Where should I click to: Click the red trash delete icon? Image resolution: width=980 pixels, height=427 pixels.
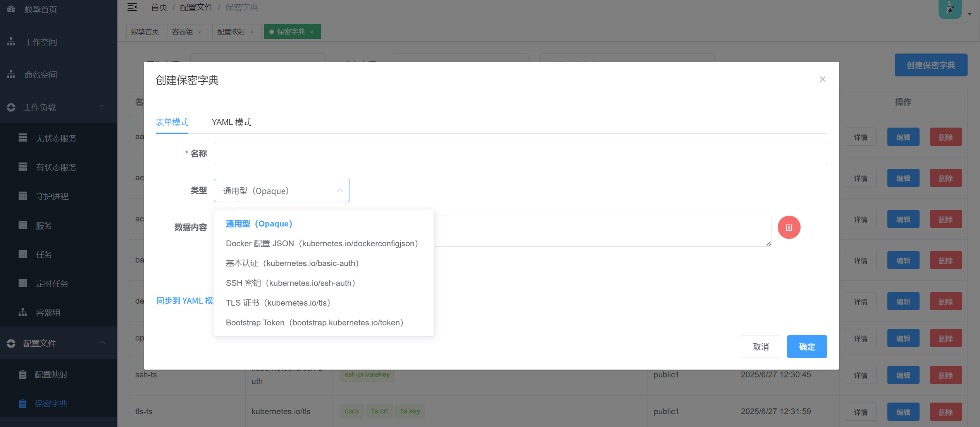(789, 227)
